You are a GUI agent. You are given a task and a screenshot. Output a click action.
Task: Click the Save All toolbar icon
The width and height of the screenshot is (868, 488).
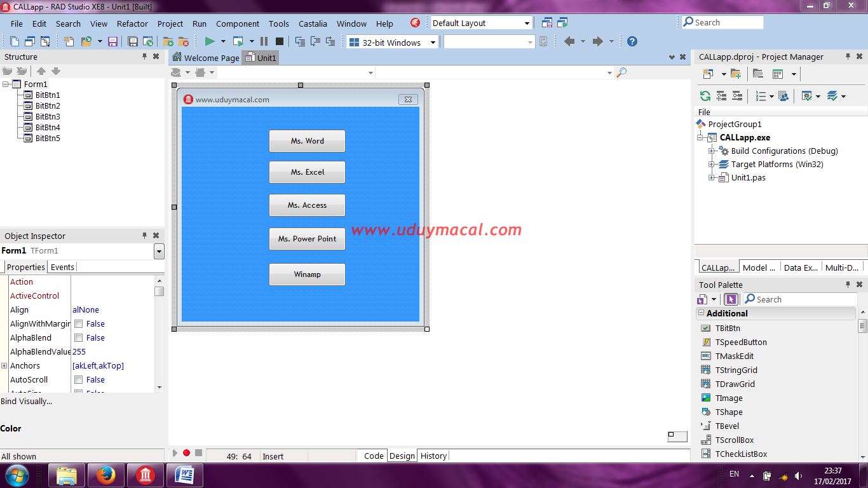[x=133, y=41]
